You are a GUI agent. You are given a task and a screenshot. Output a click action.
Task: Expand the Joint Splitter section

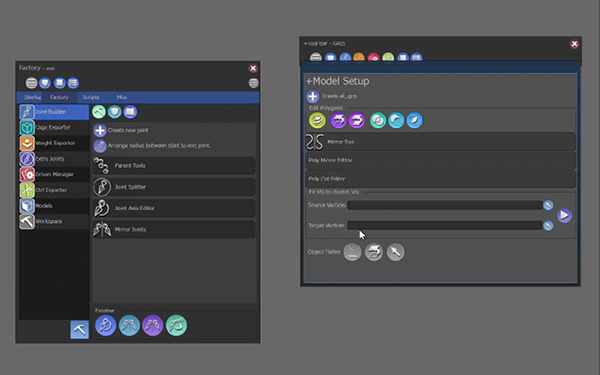tap(174, 187)
